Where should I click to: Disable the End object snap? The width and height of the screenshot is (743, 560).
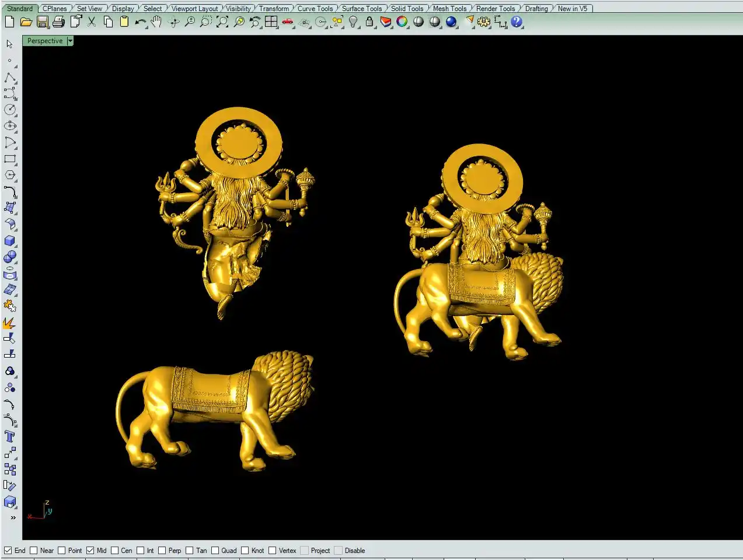point(8,550)
